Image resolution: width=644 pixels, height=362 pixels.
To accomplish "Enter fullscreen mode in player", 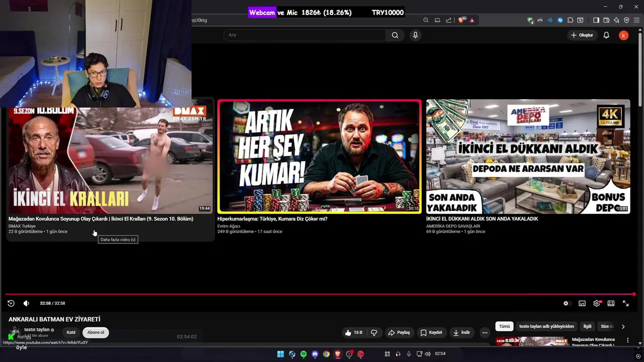I will pos(625,303).
